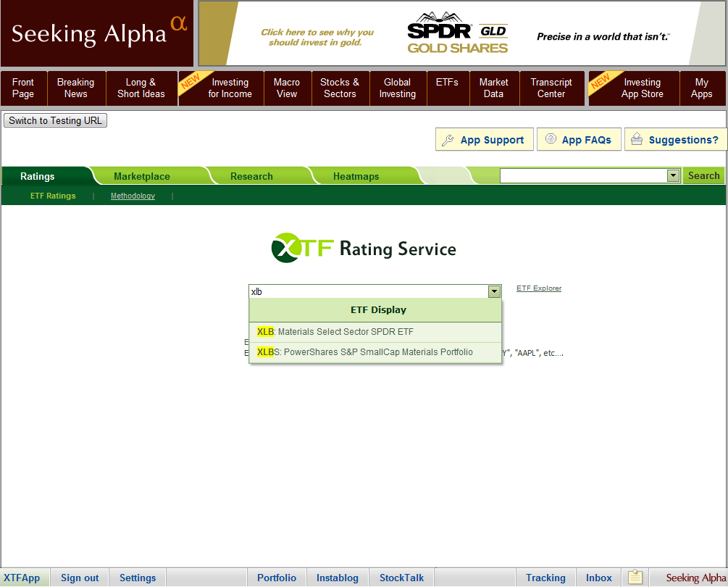
Task: Open Investing for Income section
Action: 221,88
